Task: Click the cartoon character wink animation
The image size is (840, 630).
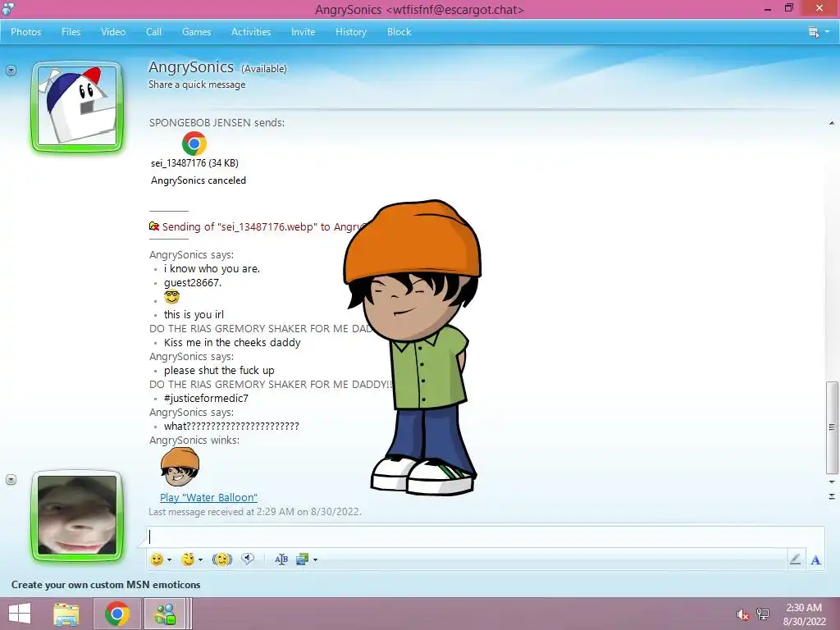Action: click(x=413, y=347)
